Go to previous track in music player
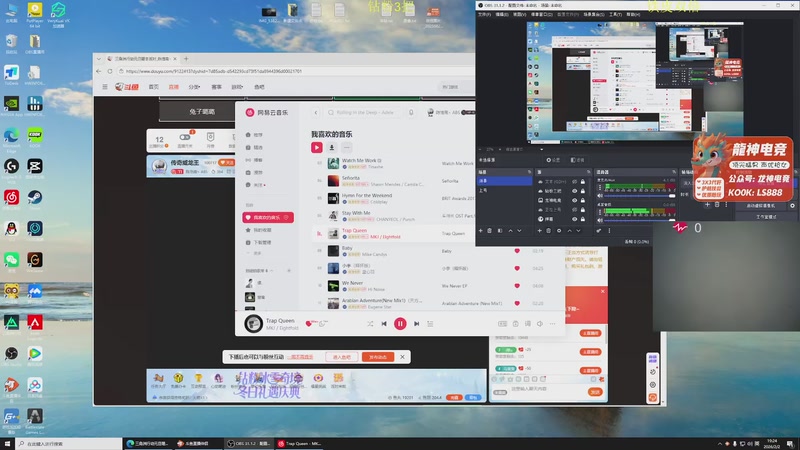The image size is (800, 450). point(384,323)
